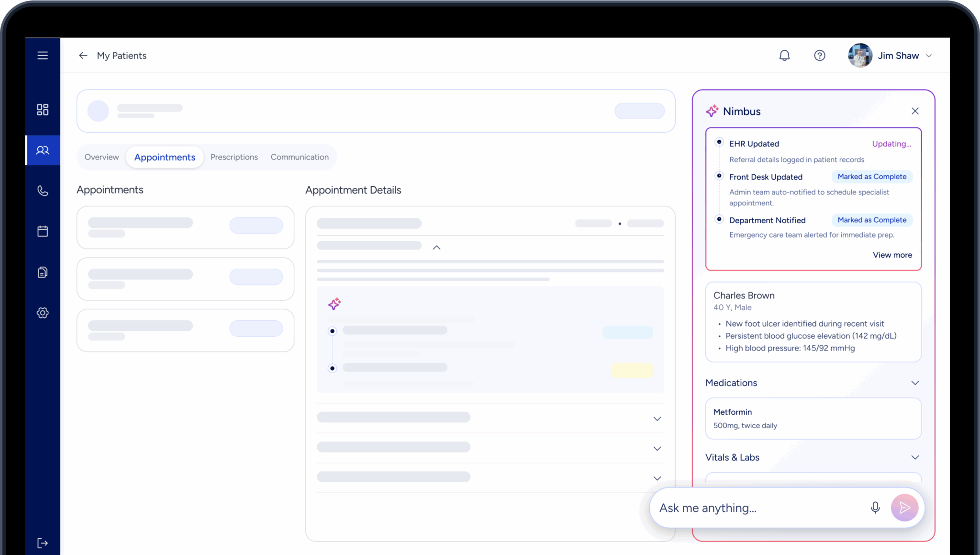Open the documents sidebar icon
The width and height of the screenshot is (980, 555).
43,272
